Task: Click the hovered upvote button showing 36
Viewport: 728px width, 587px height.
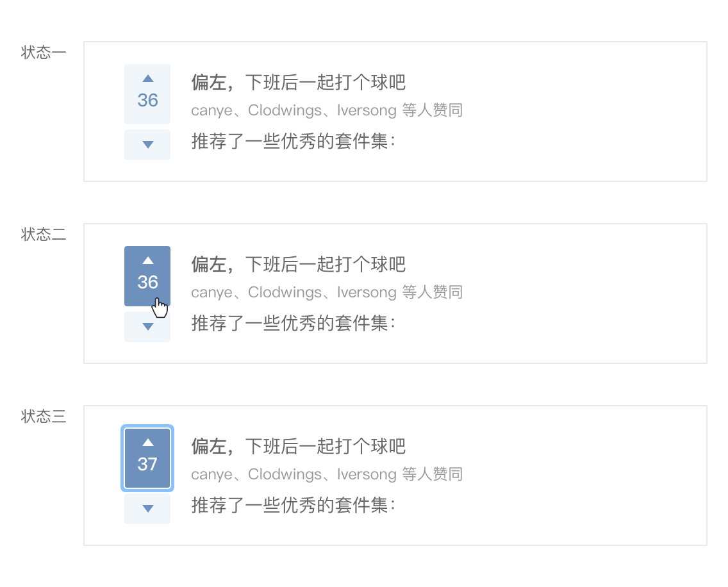Action: [147, 276]
